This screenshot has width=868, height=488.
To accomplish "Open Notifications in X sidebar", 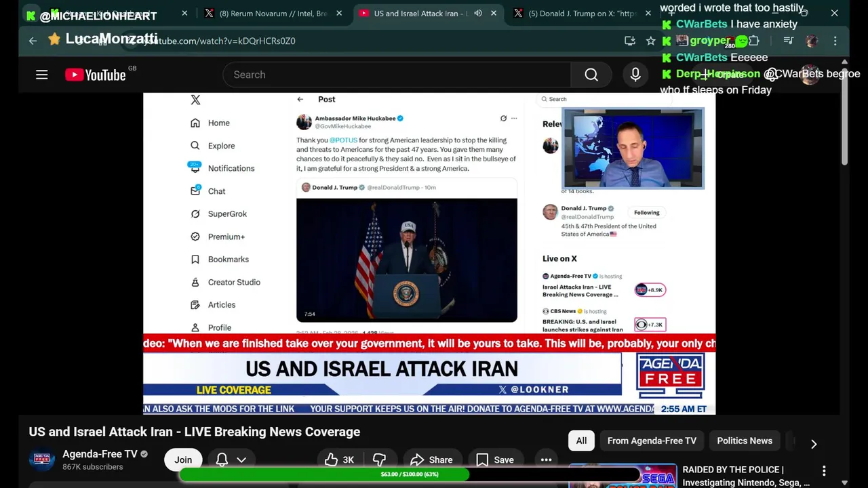I will click(x=222, y=168).
